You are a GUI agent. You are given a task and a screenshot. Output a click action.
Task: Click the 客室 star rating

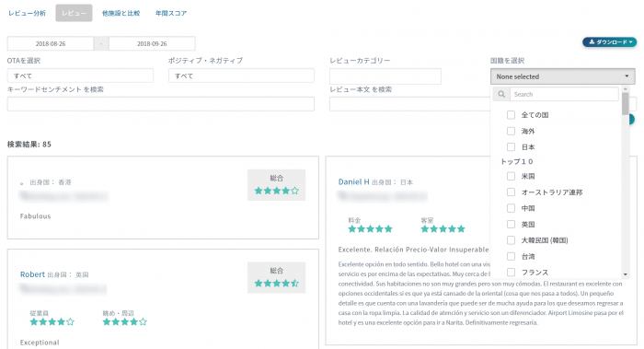click(443, 229)
